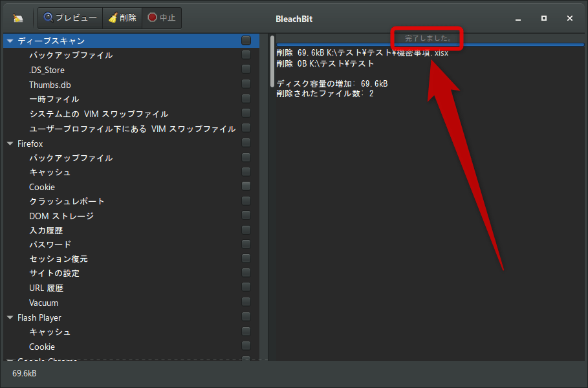The image size is (588, 388).
Task: Collapse the Firefox tree group
Action: point(10,144)
